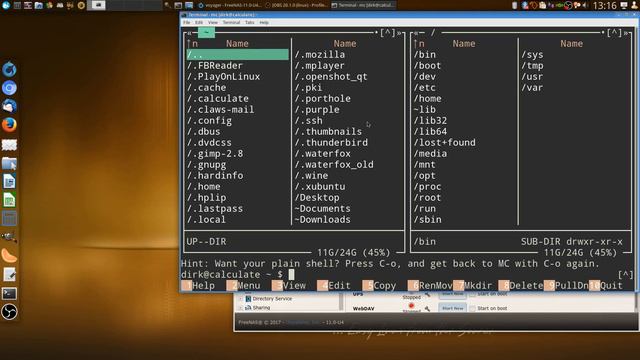The width and height of the screenshot is (640, 360).
Task: Select the /.config directory in left panel
Action: point(209,120)
